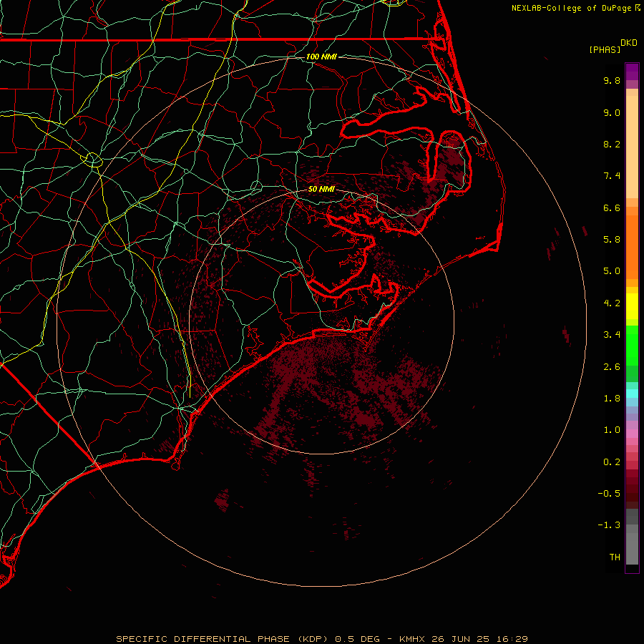The width and height of the screenshot is (644, 644).
Task: Click the 9.0 value on color scale
Action: pos(612,112)
